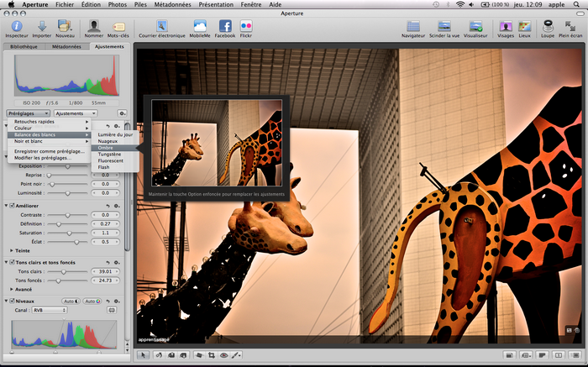Click the Spotlight magnifier in menu bar
Viewport: 588px width, 367px height.
coord(576,4)
